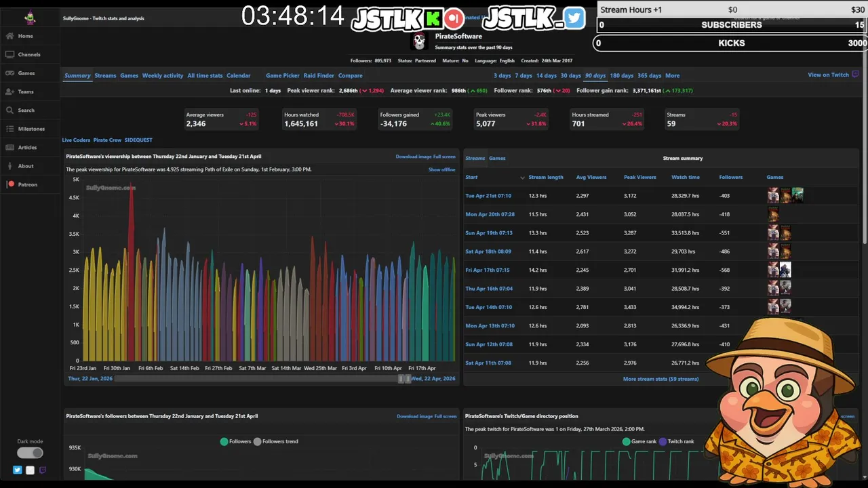The image size is (868, 488).
Task: Click the Start column sort arrow
Action: pos(522,178)
